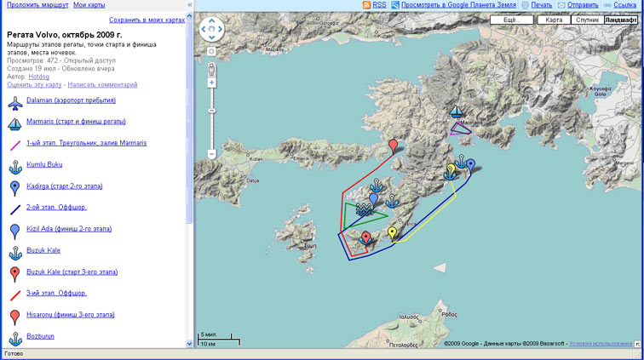This screenshot has width=644, height=360.
Task: Pan map right with navigation arrow
Action: point(220,29)
